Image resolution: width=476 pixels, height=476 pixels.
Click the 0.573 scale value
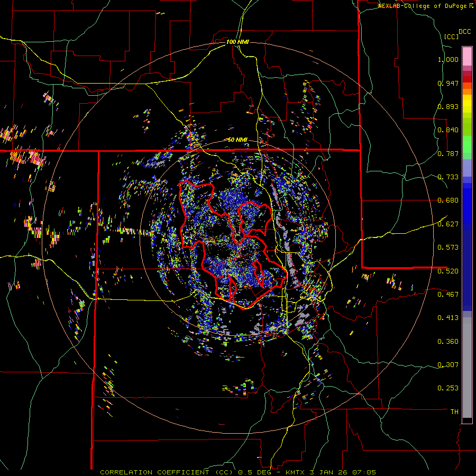(448, 248)
